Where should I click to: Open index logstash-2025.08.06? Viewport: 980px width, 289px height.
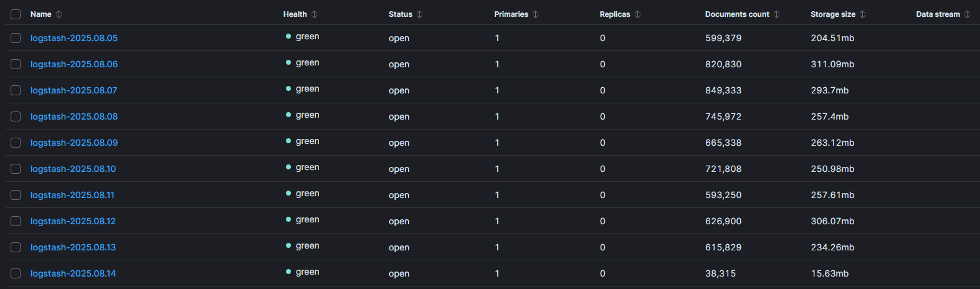point(74,64)
